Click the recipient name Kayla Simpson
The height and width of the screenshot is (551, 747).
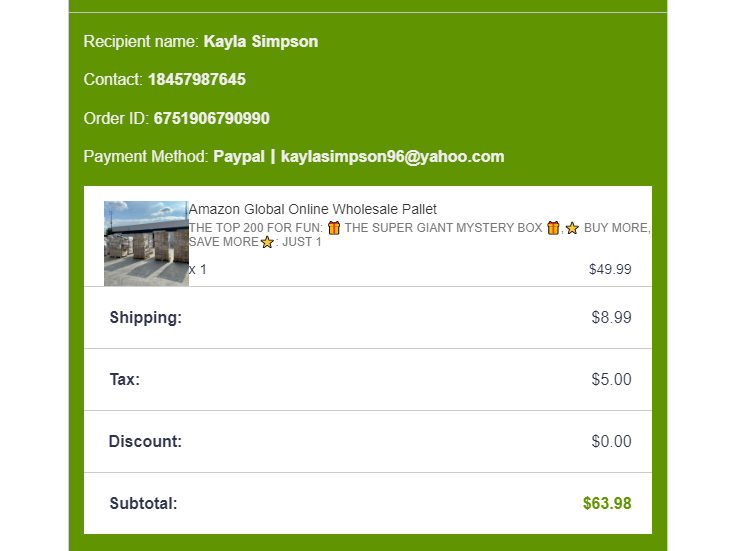[260, 42]
